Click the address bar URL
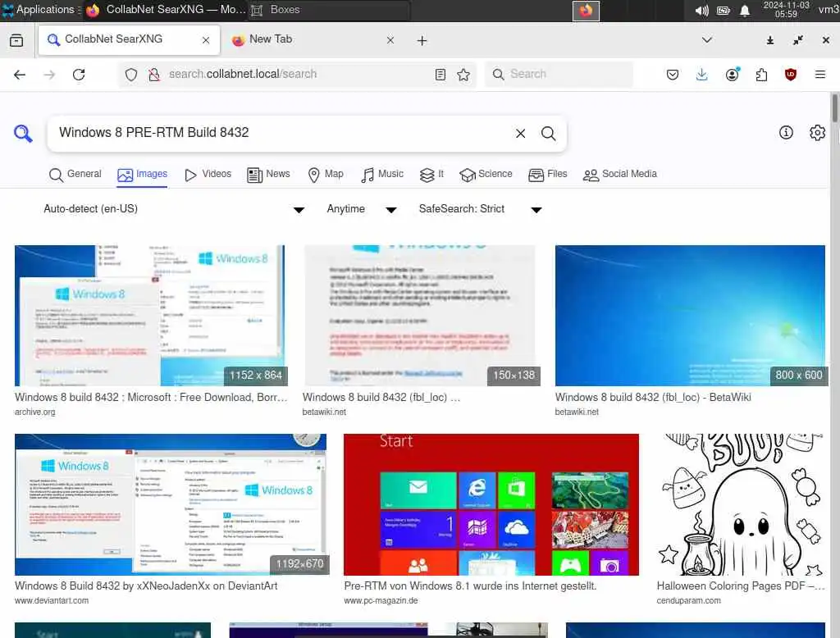840x638 pixels. 243,75
